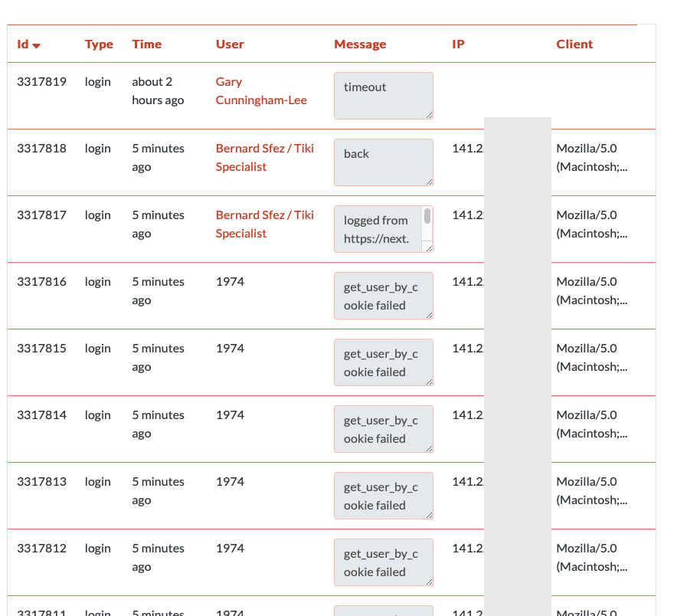Image resolution: width=677 pixels, height=616 pixels.
Task: Click inside the "timeout" message box
Action: pos(384,96)
